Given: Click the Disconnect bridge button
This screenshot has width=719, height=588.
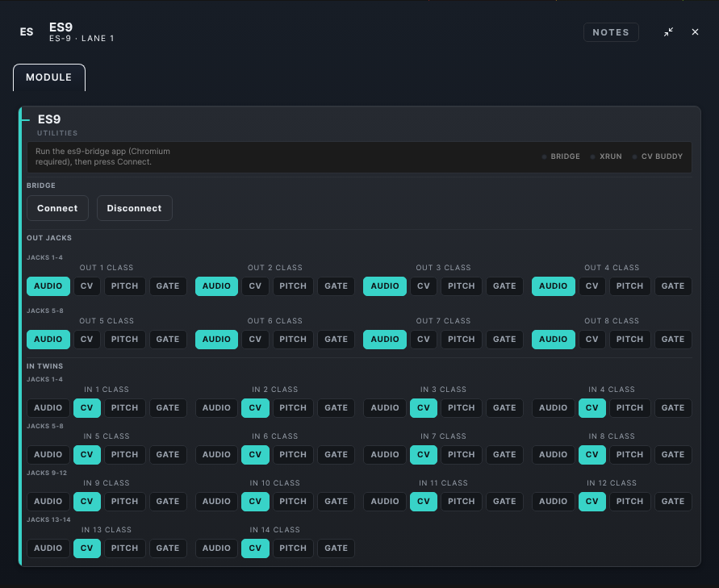Looking at the screenshot, I should [134, 208].
